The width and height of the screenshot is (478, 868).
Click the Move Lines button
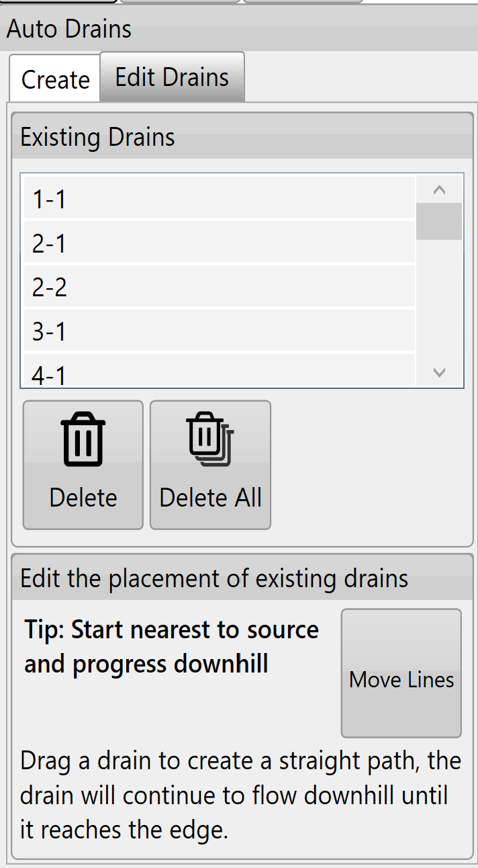coord(401,673)
